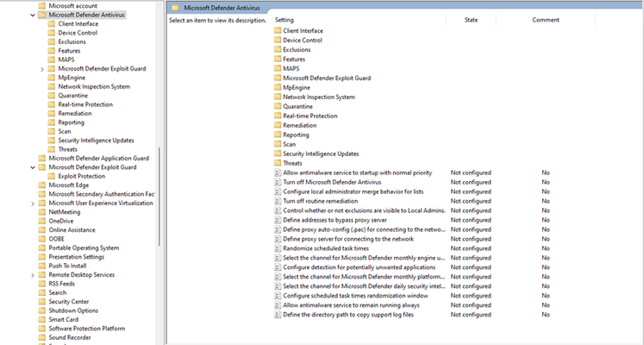
Task: Sort by the Comment column header
Action: [546, 20]
